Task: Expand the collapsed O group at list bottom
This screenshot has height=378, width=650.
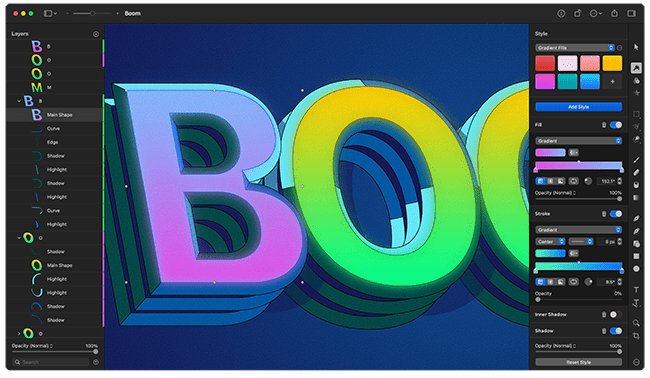Action: click(19, 334)
